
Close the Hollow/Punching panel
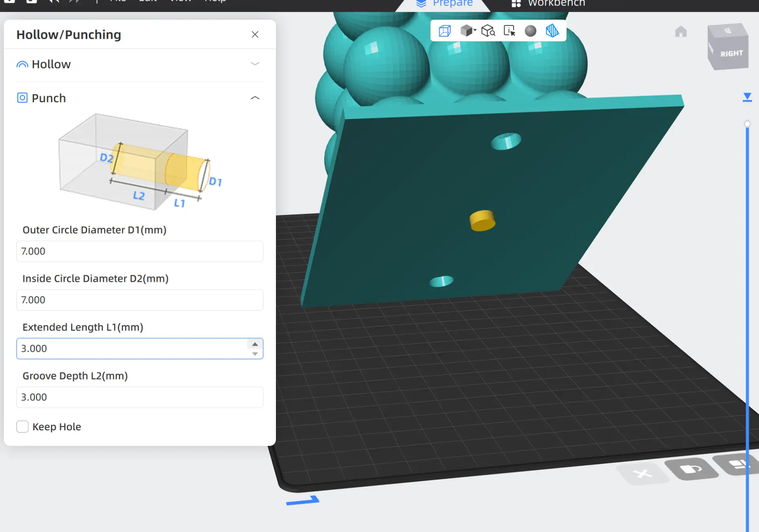click(x=255, y=34)
